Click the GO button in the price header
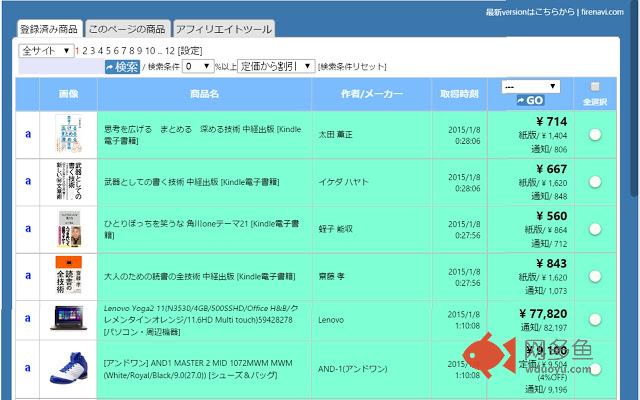640x400 pixels. coord(530,100)
